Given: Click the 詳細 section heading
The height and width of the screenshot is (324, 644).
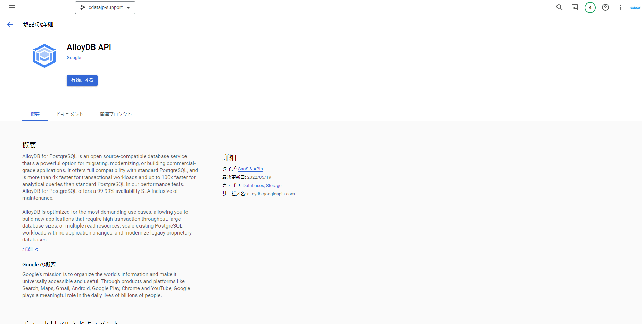Looking at the screenshot, I should click(229, 157).
